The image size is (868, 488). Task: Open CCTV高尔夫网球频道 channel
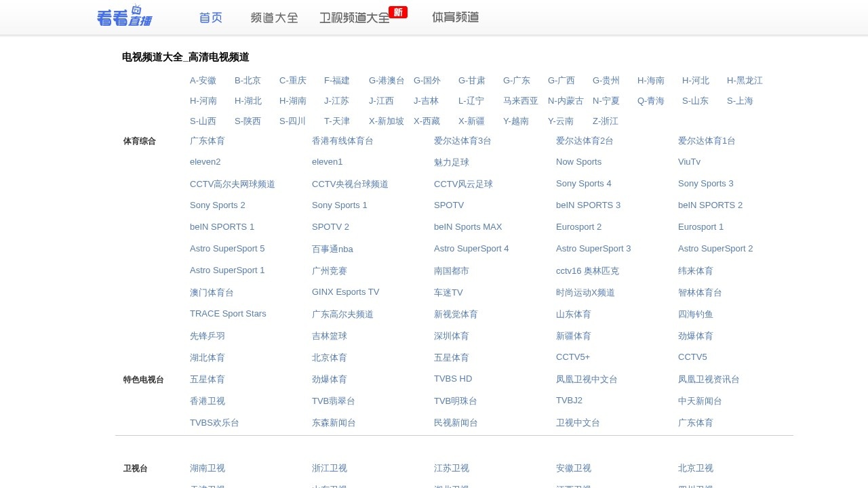233,184
